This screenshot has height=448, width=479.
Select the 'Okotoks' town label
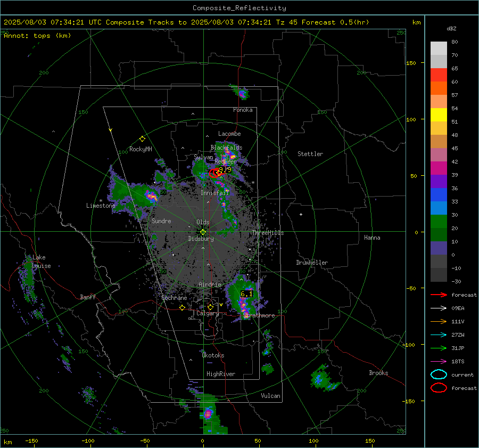coord(213,355)
